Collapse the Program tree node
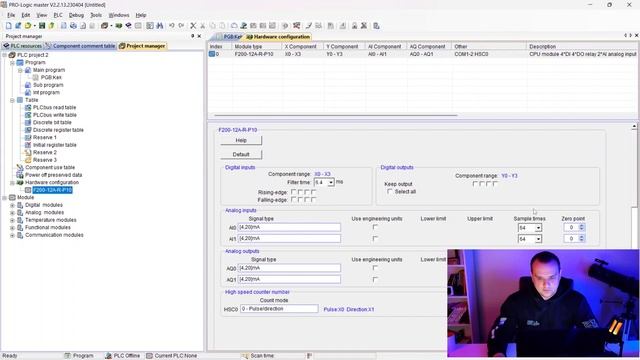Screen dimensions: 640x360 [x=12, y=63]
